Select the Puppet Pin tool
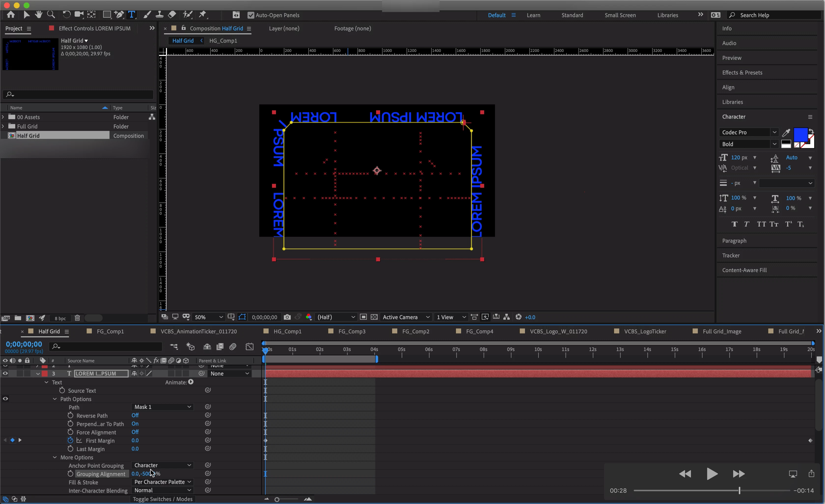 click(x=202, y=15)
